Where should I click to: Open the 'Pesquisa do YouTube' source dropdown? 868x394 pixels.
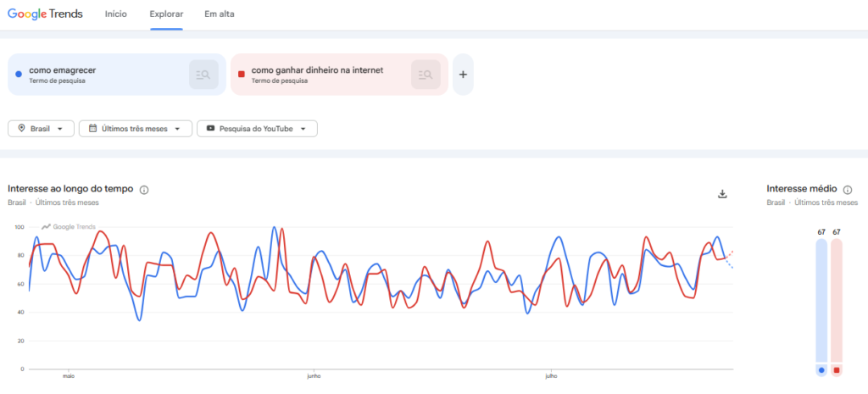pos(258,129)
